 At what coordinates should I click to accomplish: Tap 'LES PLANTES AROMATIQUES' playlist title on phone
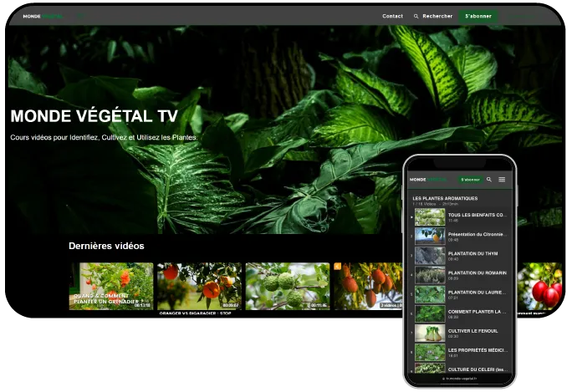pos(445,198)
